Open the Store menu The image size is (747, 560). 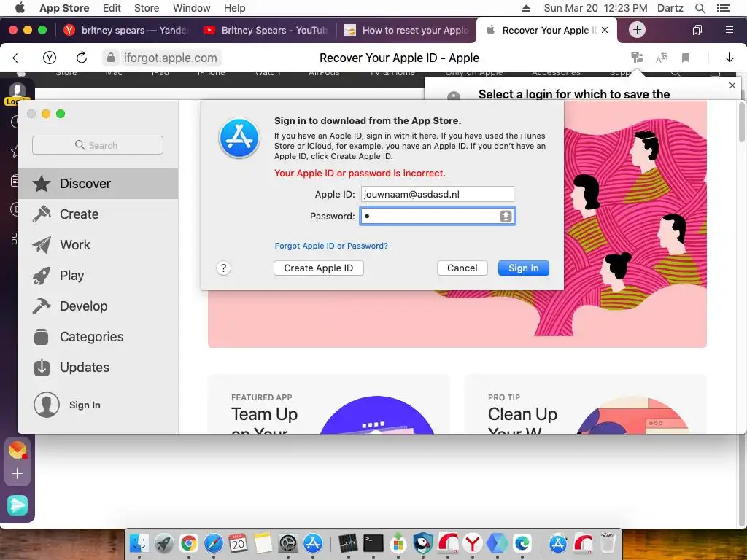pyautogui.click(x=147, y=8)
